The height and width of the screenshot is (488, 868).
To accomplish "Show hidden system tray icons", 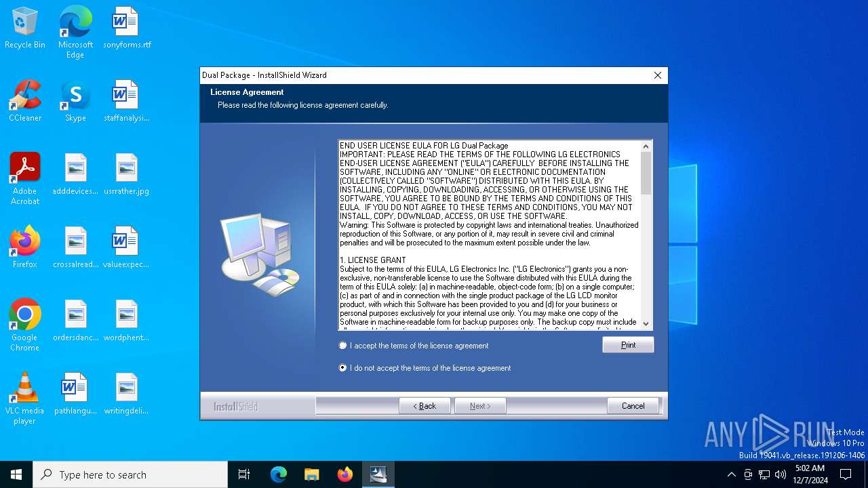I will [731, 474].
